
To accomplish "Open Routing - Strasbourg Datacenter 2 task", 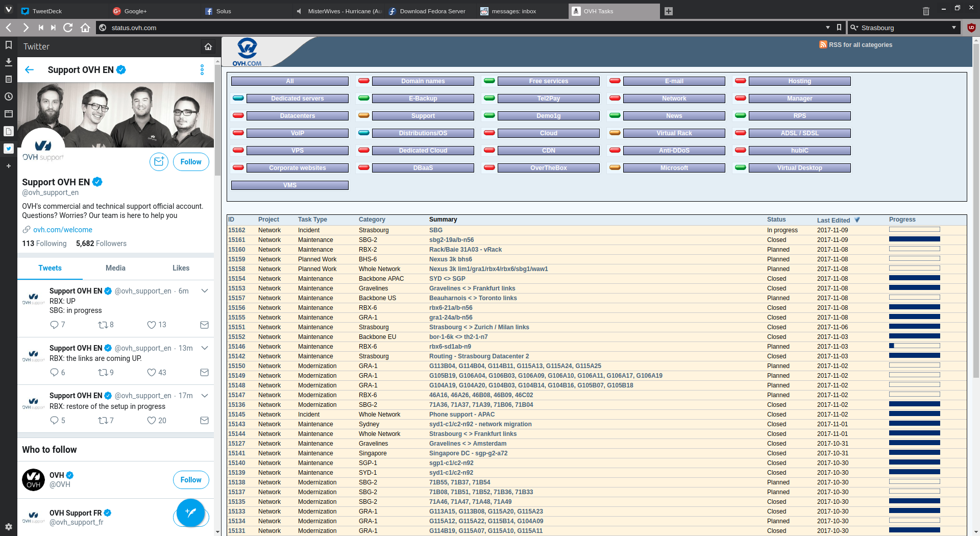I will point(479,356).
